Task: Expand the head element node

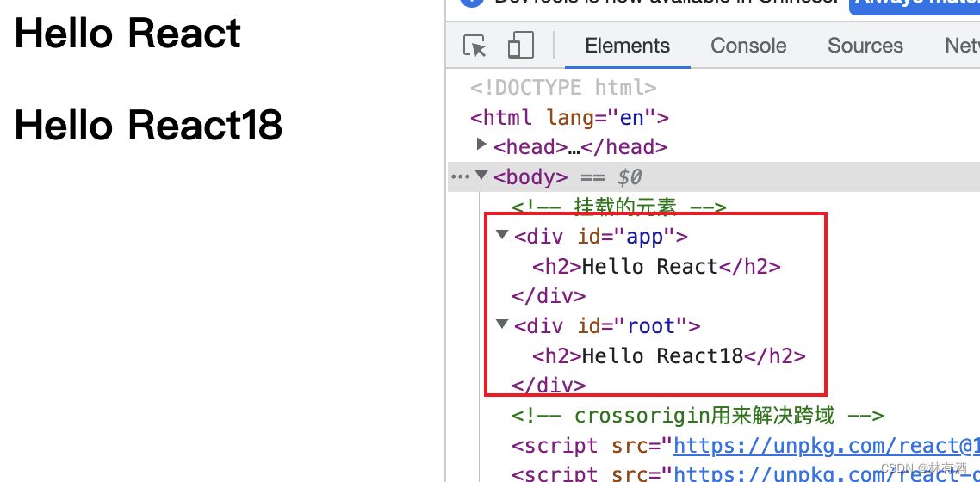Action: [481, 144]
